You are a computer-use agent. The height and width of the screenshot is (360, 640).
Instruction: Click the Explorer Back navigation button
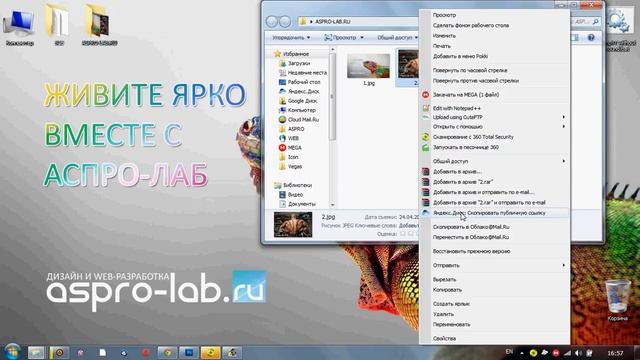coord(272,21)
